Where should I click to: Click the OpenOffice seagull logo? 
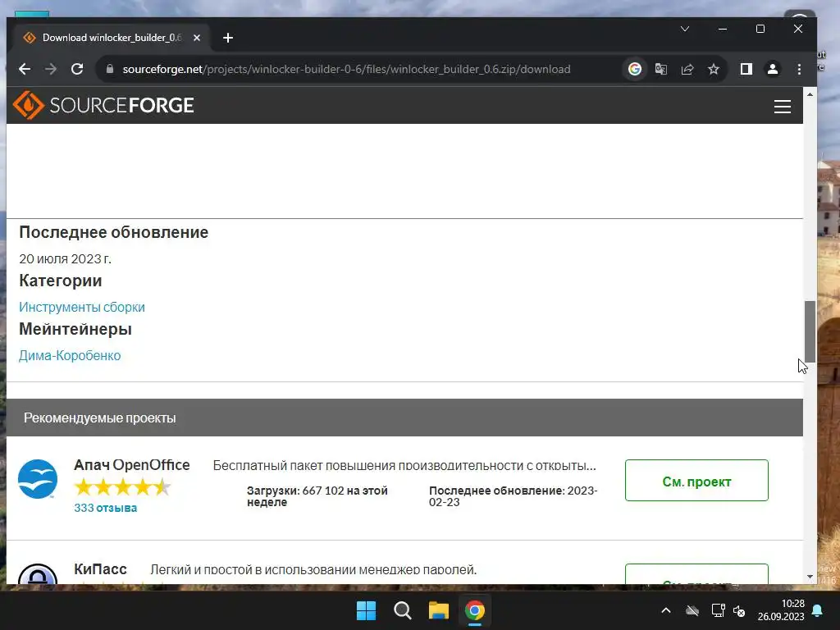38,479
